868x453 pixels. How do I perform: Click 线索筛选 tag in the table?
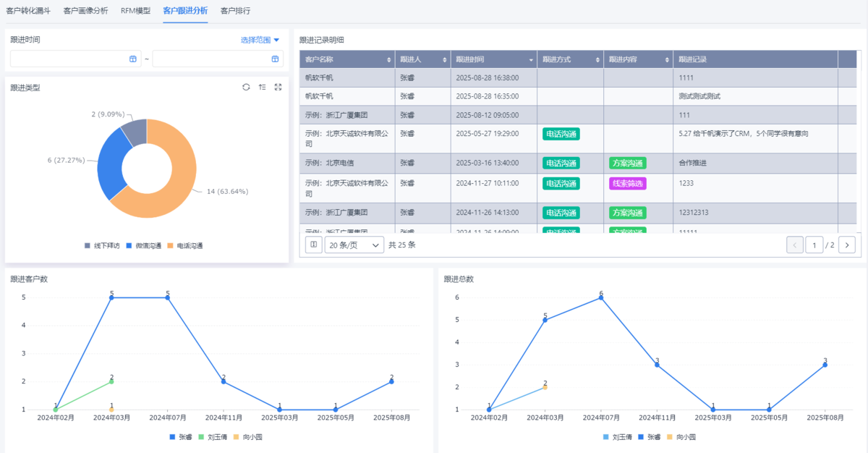627,184
